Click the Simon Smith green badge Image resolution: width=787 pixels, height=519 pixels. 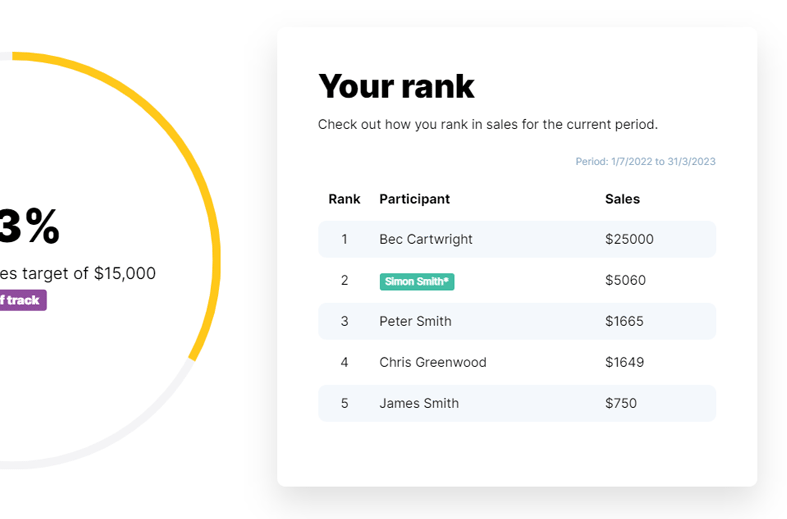(x=417, y=282)
